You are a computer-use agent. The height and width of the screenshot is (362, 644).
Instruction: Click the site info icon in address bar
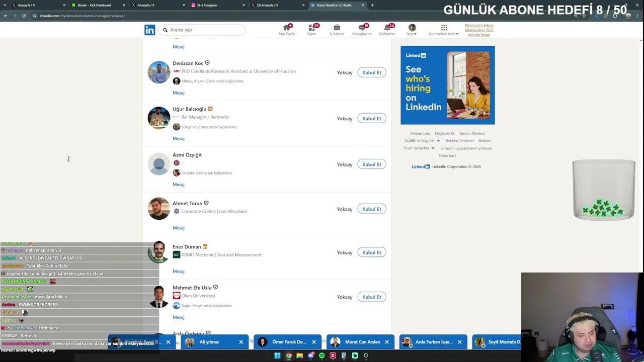click(34, 16)
